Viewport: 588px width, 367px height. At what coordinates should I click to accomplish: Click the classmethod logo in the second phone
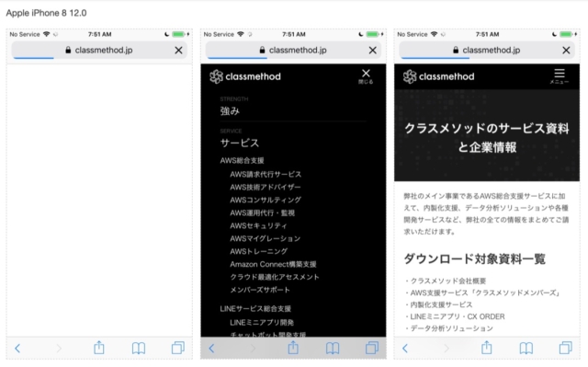click(245, 76)
